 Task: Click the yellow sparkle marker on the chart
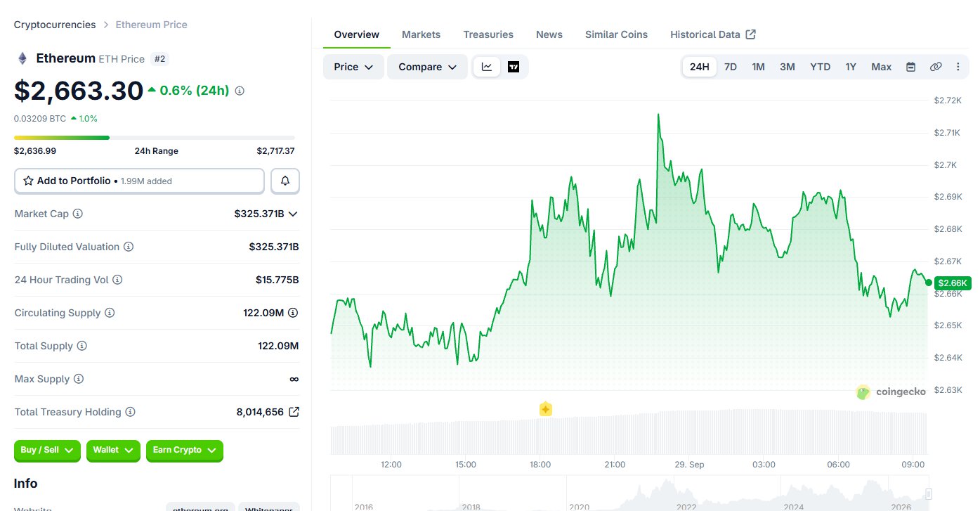(x=546, y=409)
